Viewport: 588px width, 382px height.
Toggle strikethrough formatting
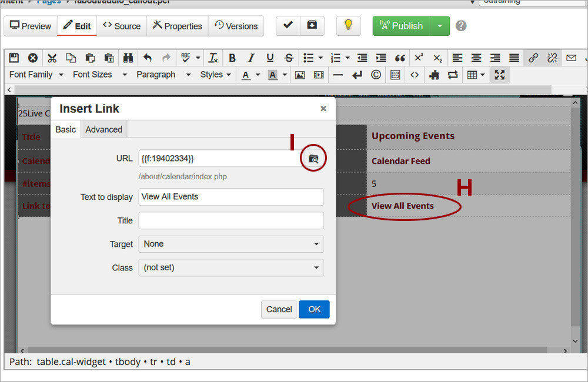click(x=289, y=58)
